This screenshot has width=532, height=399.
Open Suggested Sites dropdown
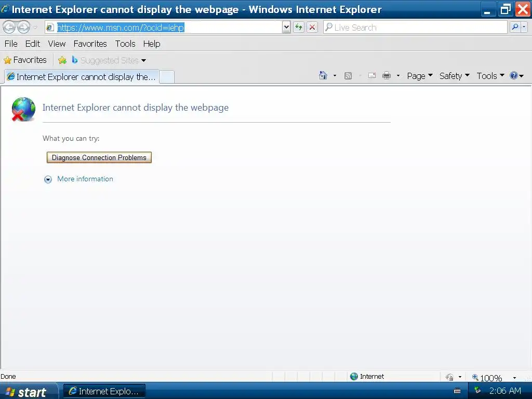109,60
